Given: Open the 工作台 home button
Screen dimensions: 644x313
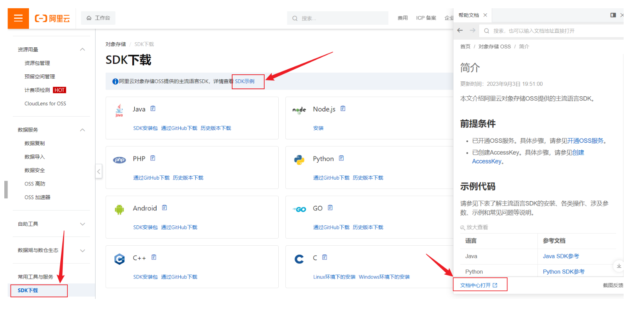Looking at the screenshot, I should pyautogui.click(x=98, y=18).
